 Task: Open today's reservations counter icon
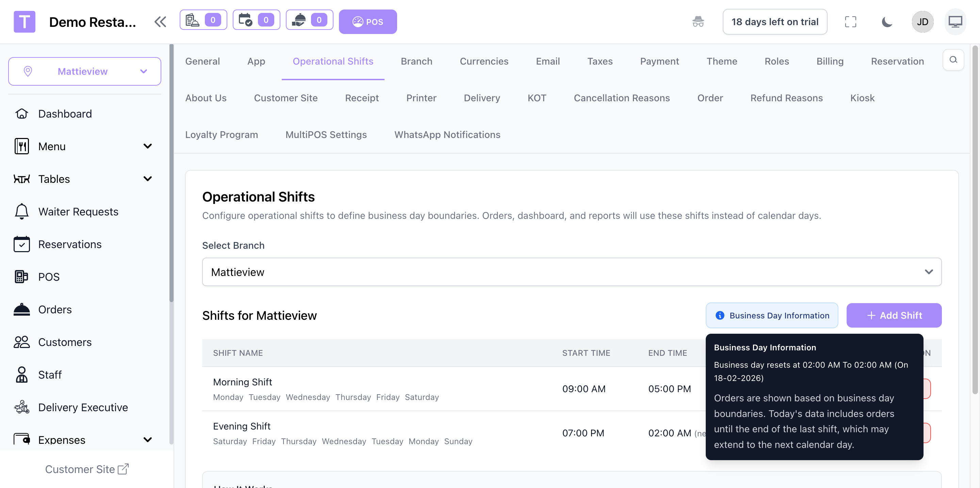click(256, 20)
